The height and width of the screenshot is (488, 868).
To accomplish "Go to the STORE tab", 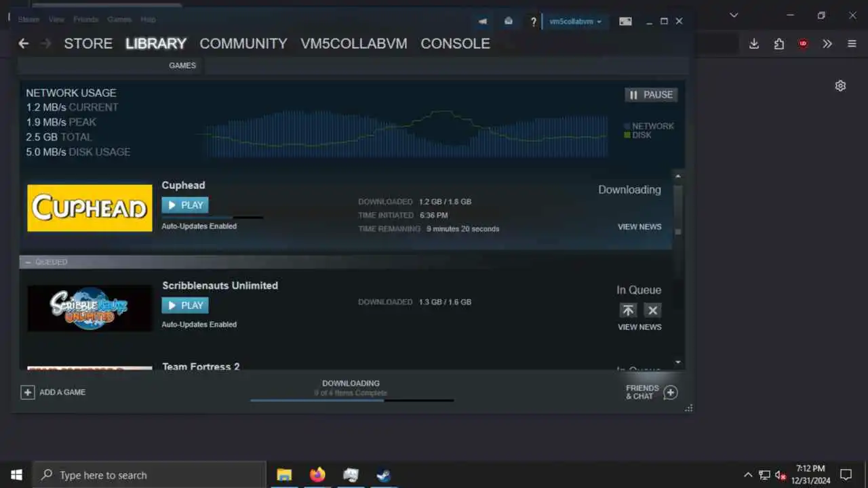I will click(x=88, y=43).
